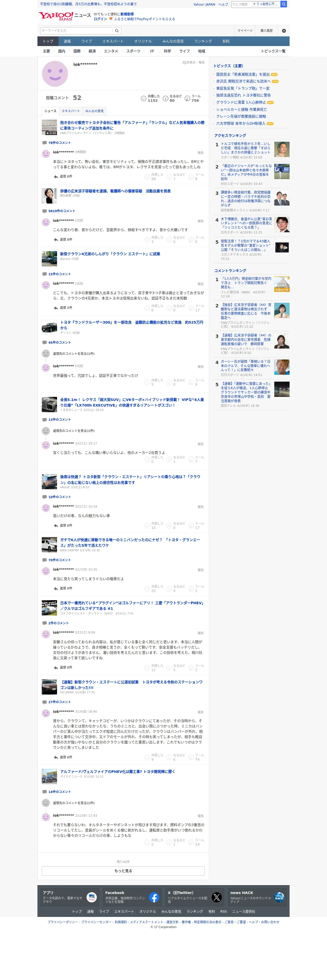
Task: Open マイページ
Action: (245, 31)
